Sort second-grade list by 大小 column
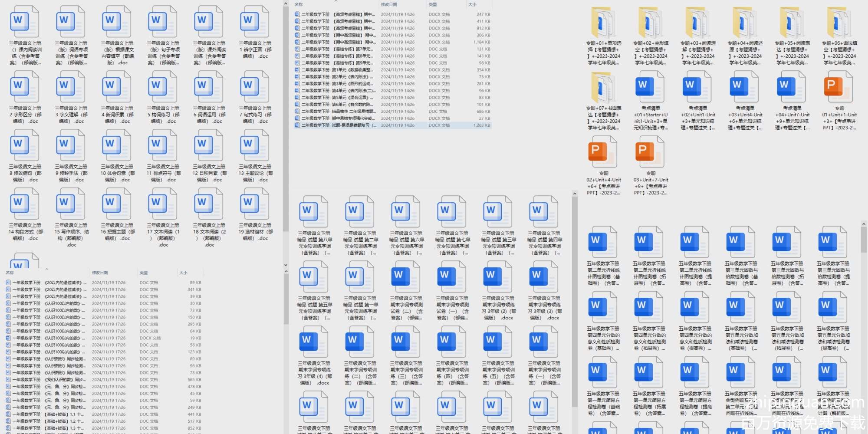This screenshot has height=434, width=868. 472,5
